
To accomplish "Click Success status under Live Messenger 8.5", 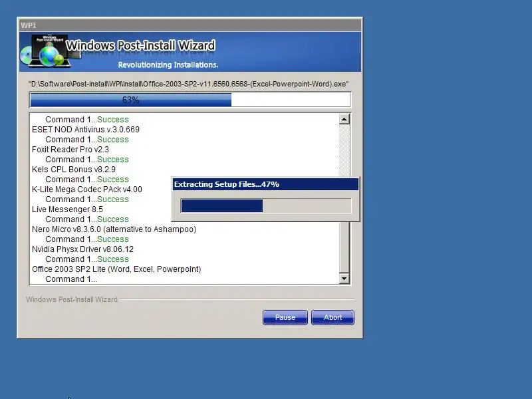I will pyautogui.click(x=113, y=219).
